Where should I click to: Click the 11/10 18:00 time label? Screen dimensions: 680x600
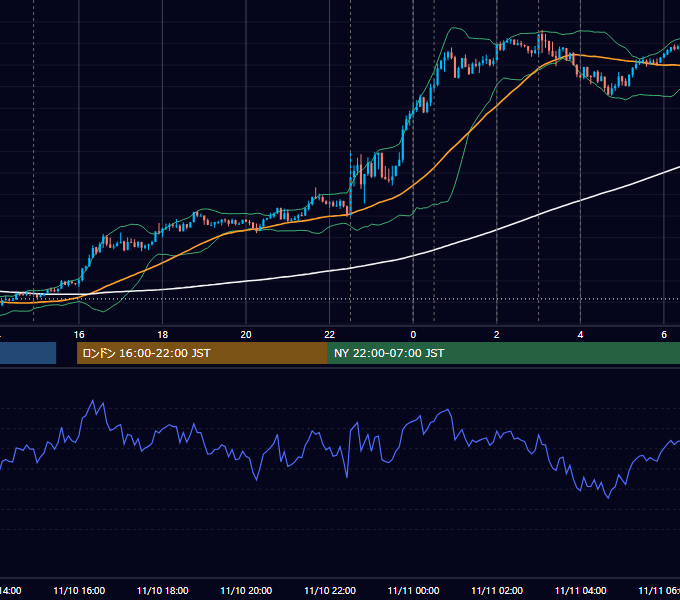pos(163,590)
